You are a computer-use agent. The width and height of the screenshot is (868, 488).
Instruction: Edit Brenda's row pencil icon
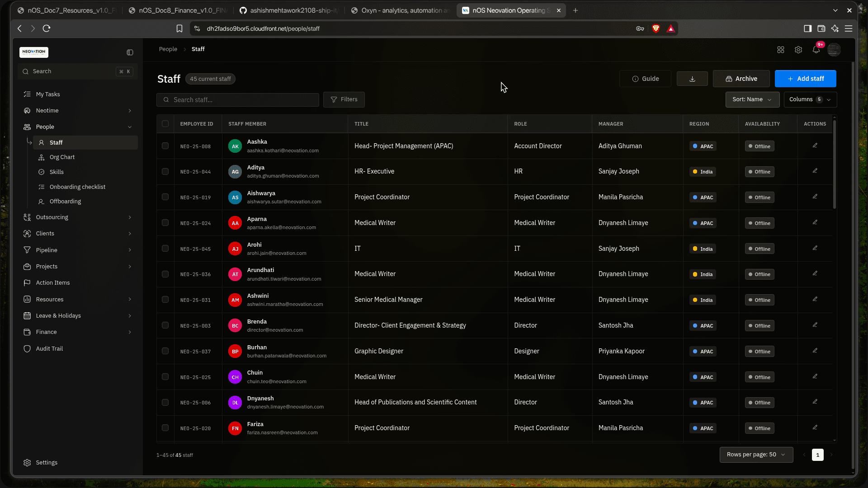(815, 325)
